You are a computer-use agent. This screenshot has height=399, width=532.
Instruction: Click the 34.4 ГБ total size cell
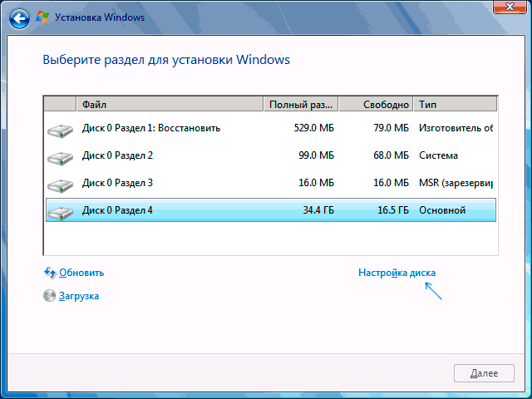(318, 210)
